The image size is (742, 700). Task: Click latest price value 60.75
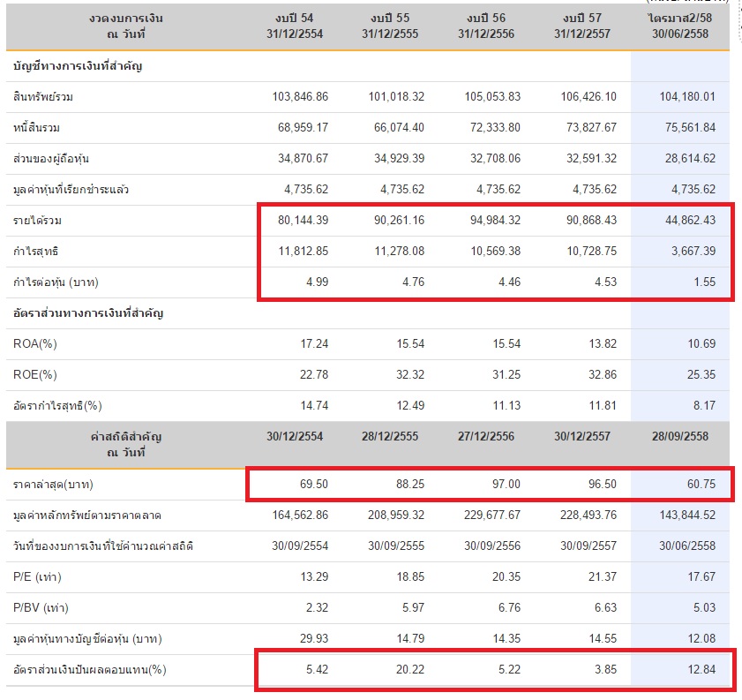click(x=701, y=485)
